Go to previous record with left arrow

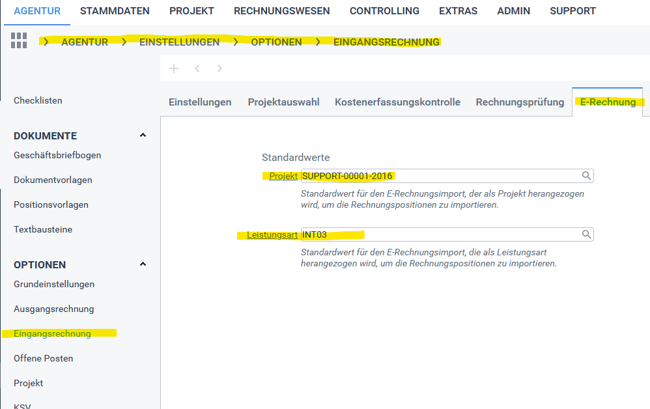pyautogui.click(x=197, y=69)
